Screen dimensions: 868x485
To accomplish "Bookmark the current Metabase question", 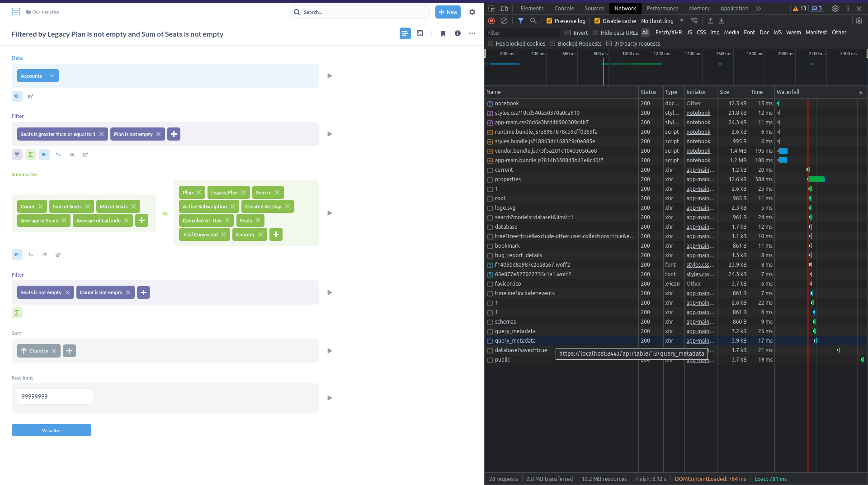I will (x=443, y=33).
